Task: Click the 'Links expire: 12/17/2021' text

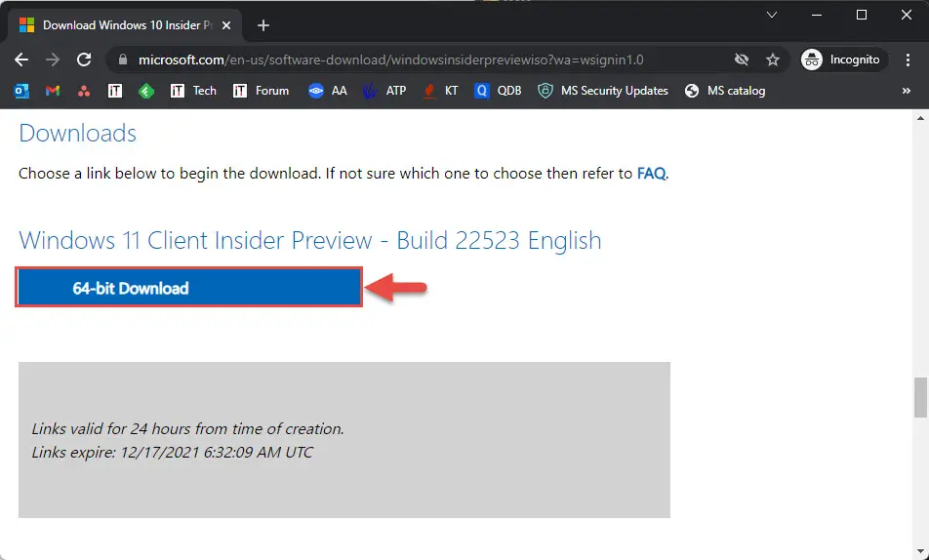Action: click(172, 452)
